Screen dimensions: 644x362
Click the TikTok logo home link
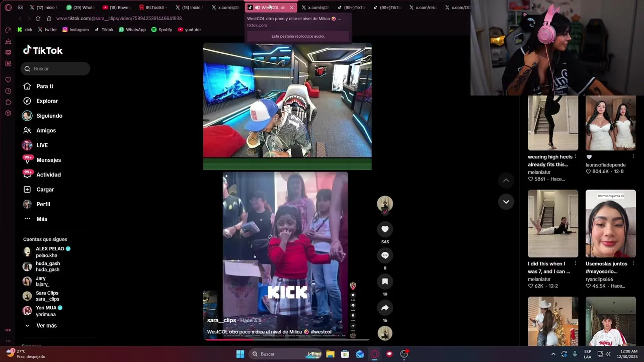(x=43, y=50)
